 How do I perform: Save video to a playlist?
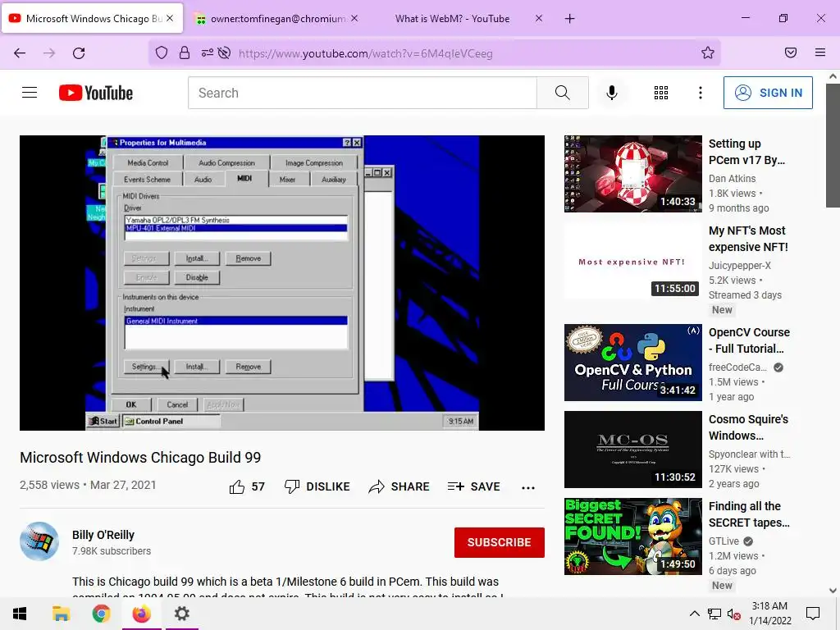(473, 486)
